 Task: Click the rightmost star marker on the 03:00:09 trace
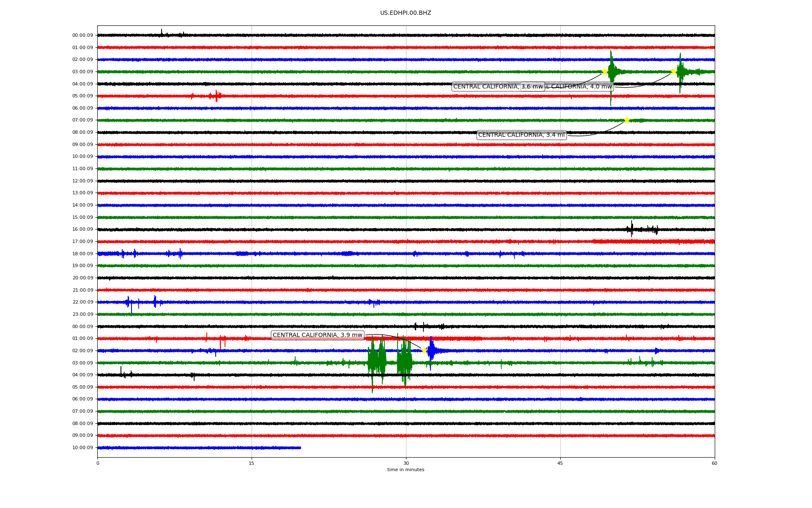click(x=674, y=72)
